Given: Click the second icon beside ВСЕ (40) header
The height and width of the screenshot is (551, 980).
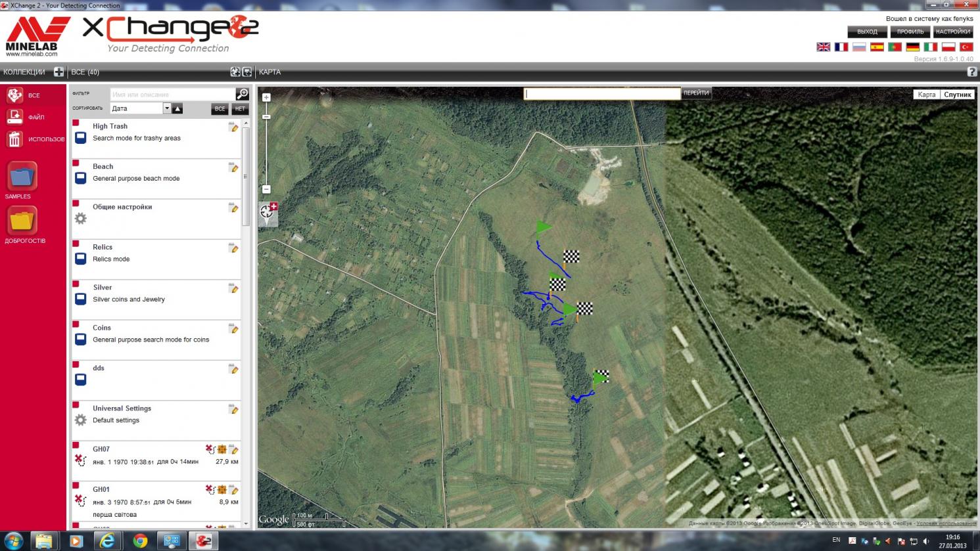Looking at the screenshot, I should click(x=247, y=72).
